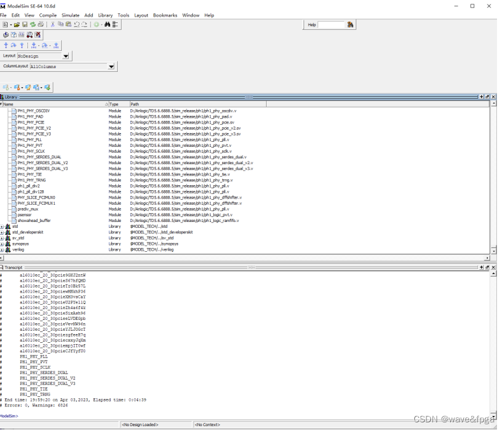
Task: Click the Cut scissors icon
Action: [53, 24]
